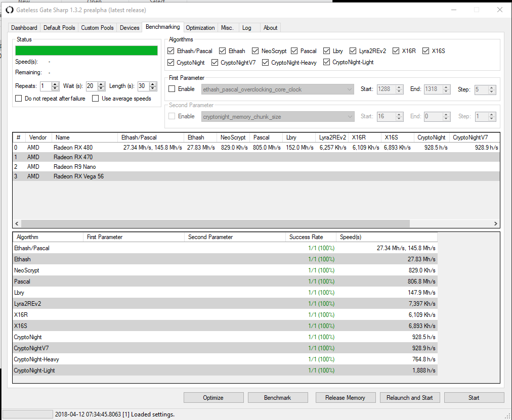This screenshot has height=420, width=512.
Task: Click the right scroll arrow of device table
Action: (496, 224)
